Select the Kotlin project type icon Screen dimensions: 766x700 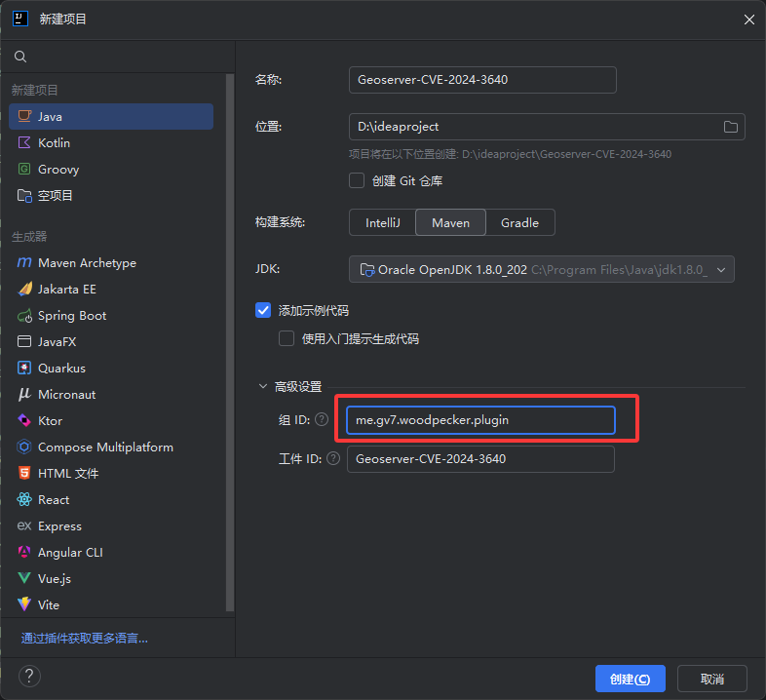(x=24, y=143)
